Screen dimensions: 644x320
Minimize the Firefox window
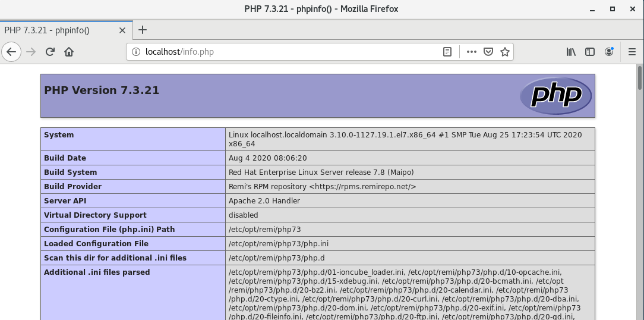pyautogui.click(x=592, y=9)
